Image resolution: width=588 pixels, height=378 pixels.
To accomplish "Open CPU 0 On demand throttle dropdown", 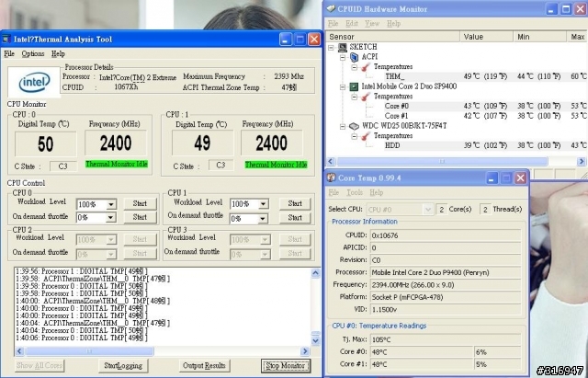I will click(111, 218).
